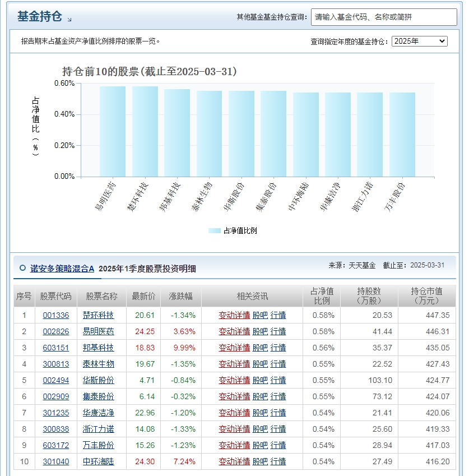
Task: Click the 占净值比例 column header
Action: coord(322,296)
